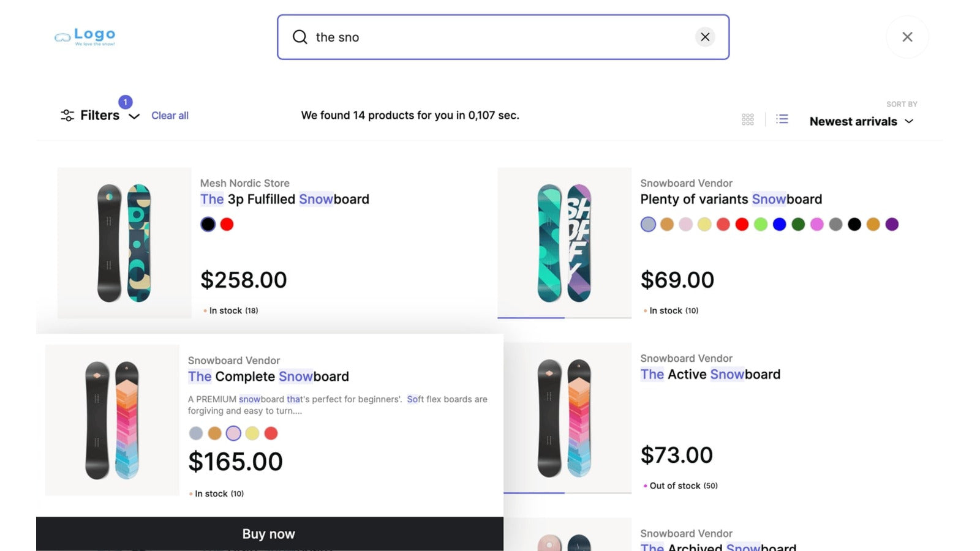Open The Complete Snowboard product page
The image size is (980, 551).
[268, 377]
